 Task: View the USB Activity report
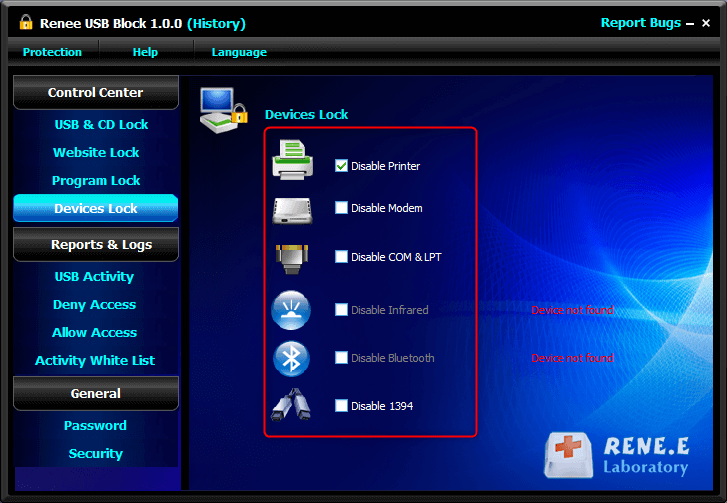point(94,277)
